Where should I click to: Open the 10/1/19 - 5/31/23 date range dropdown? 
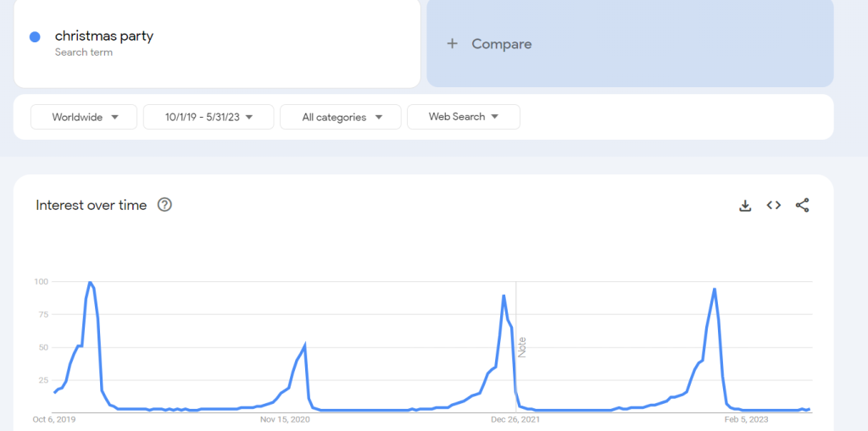coord(209,117)
